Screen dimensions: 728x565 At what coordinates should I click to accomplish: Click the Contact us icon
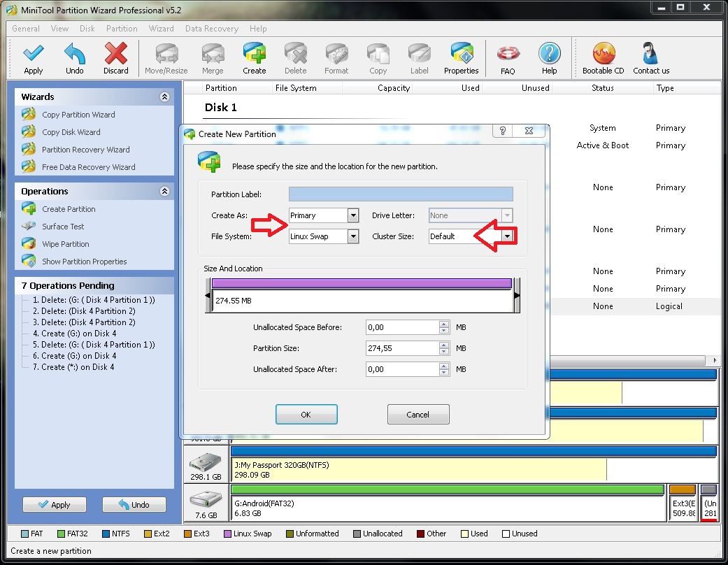(650, 53)
